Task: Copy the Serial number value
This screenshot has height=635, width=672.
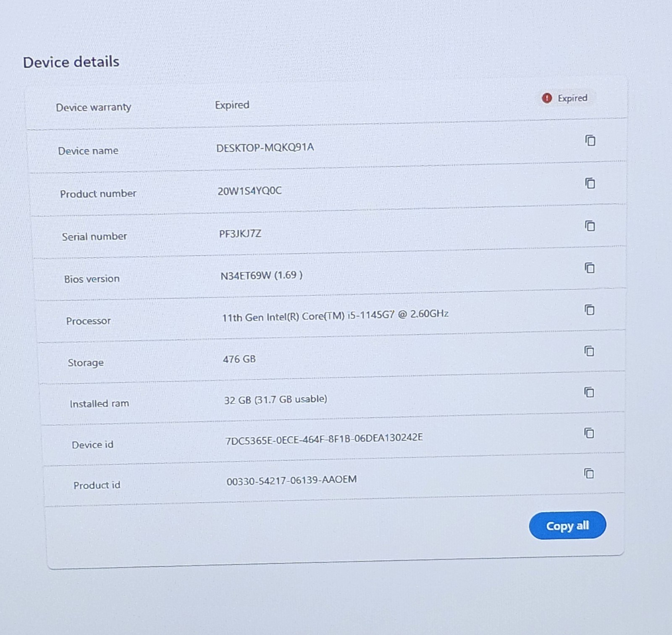Action: 590,226
